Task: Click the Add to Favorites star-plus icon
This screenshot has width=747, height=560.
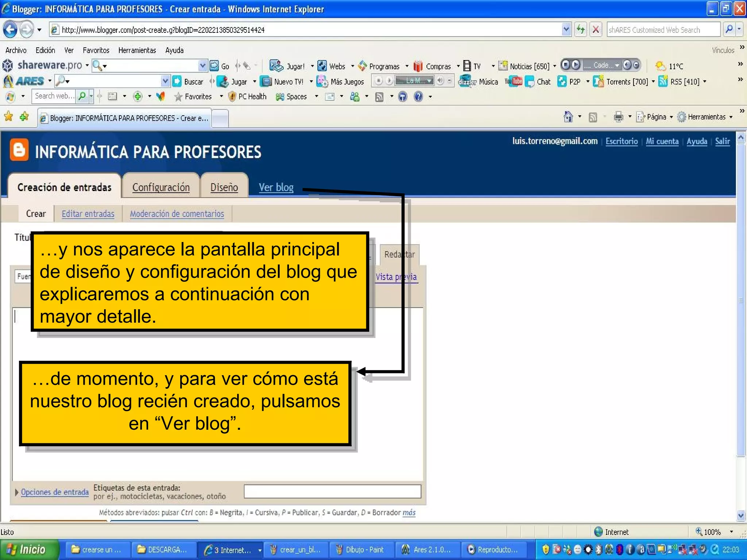Action: pyautogui.click(x=24, y=117)
